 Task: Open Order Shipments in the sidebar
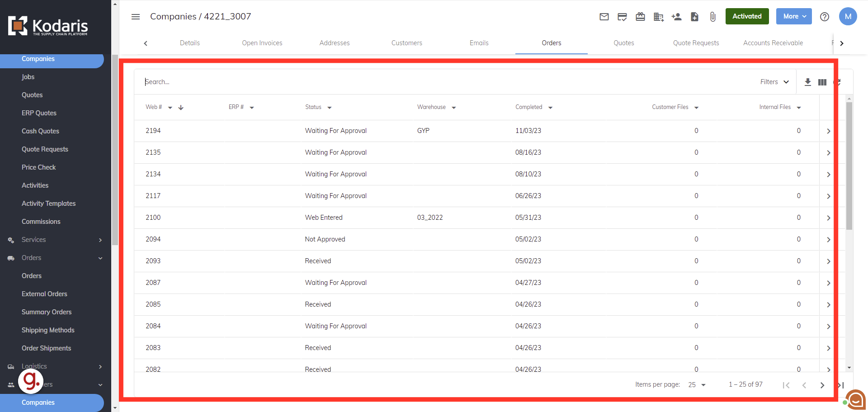pyautogui.click(x=46, y=348)
